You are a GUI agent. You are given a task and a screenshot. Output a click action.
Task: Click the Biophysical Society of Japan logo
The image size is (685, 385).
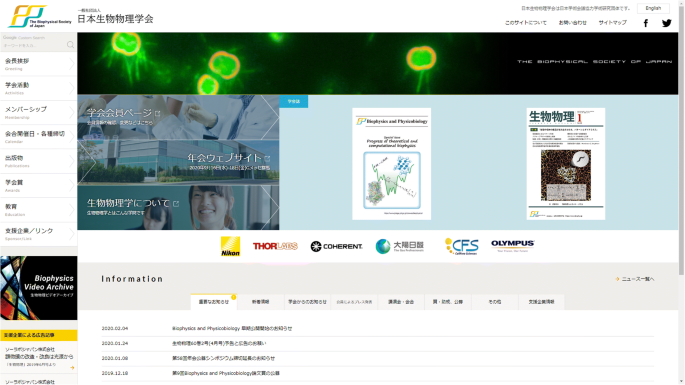pyautogui.click(x=40, y=17)
